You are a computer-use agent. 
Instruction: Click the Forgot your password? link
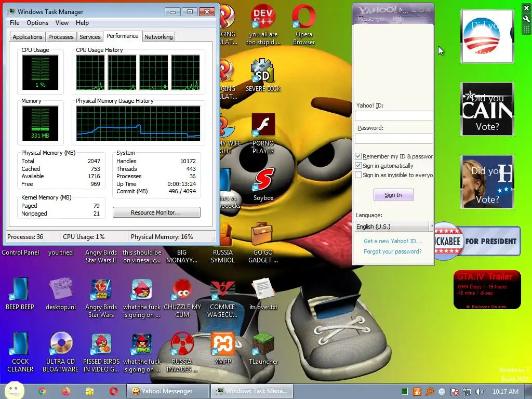[393, 251]
